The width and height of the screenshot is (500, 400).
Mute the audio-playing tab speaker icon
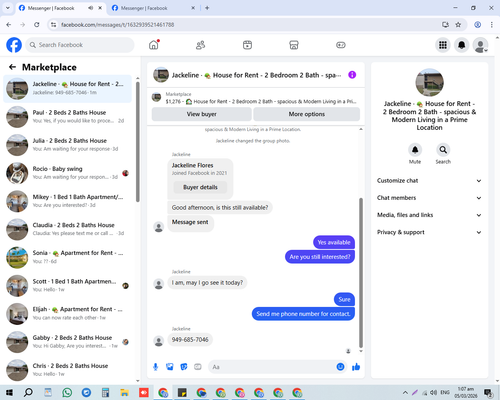pos(90,8)
